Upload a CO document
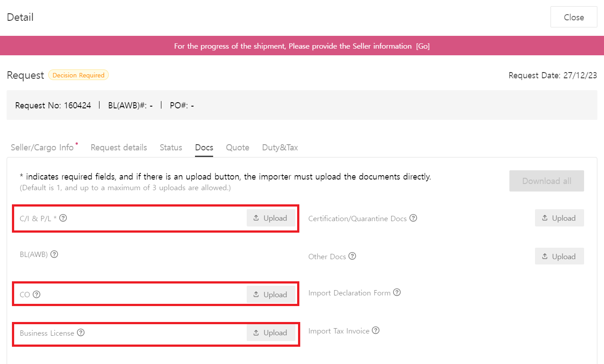Viewport: 604px width, 364px height. (271, 295)
